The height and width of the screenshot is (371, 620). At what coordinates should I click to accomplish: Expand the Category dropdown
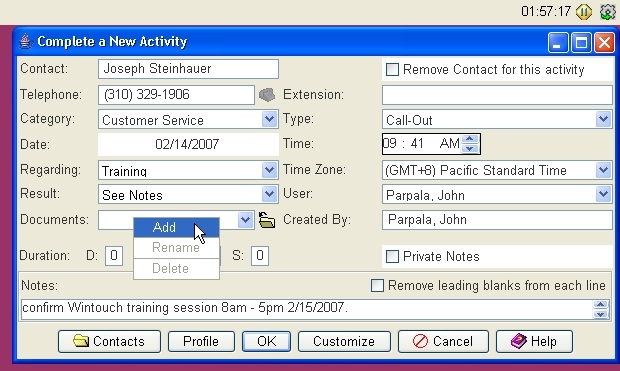pos(269,119)
